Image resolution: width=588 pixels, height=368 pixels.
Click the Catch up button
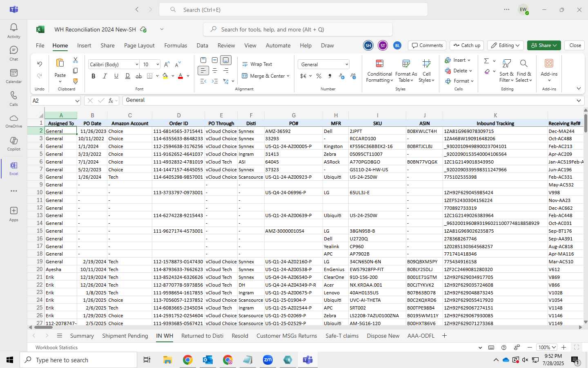click(x=467, y=45)
